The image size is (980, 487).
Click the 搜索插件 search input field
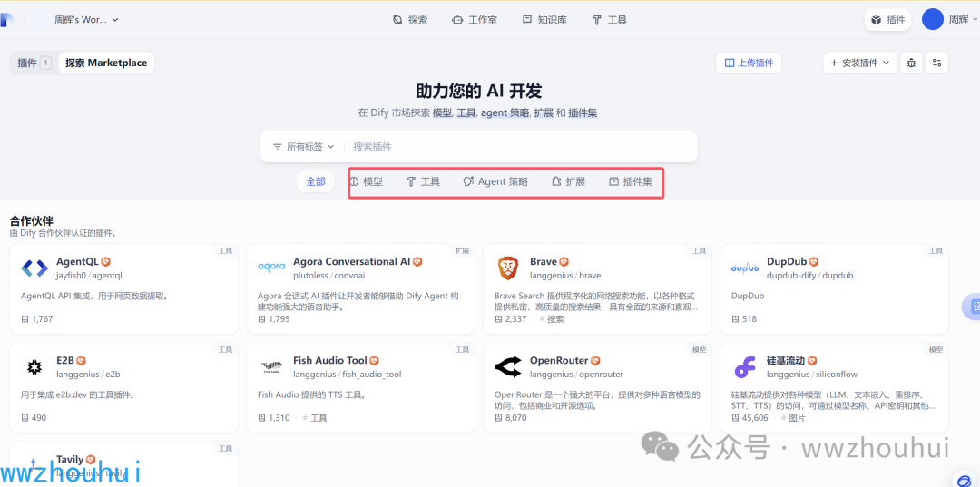pos(517,147)
